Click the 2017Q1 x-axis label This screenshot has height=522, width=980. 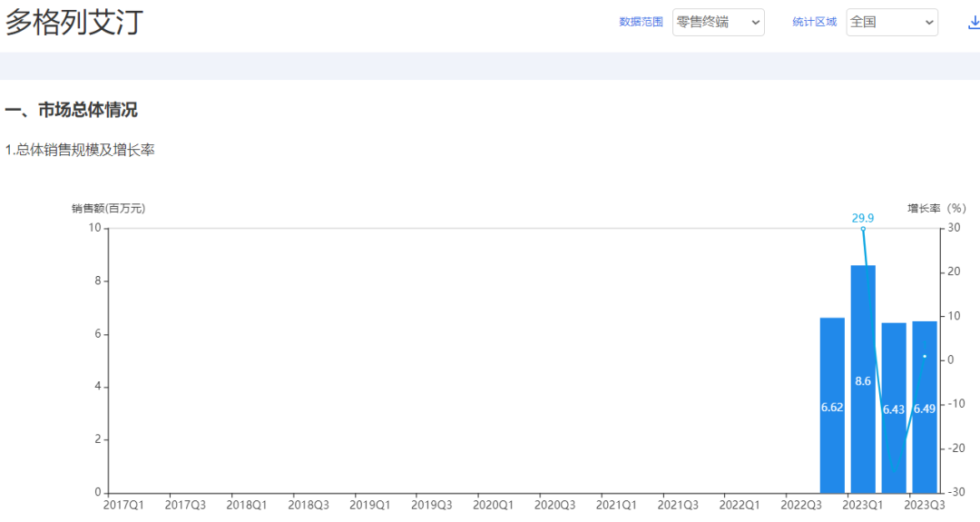[x=123, y=505]
